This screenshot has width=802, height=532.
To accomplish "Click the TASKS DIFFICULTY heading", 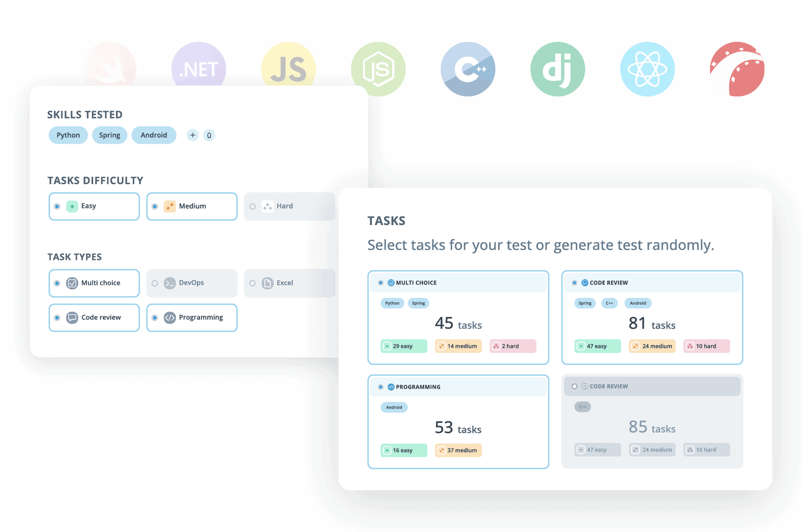I will 95,181.
